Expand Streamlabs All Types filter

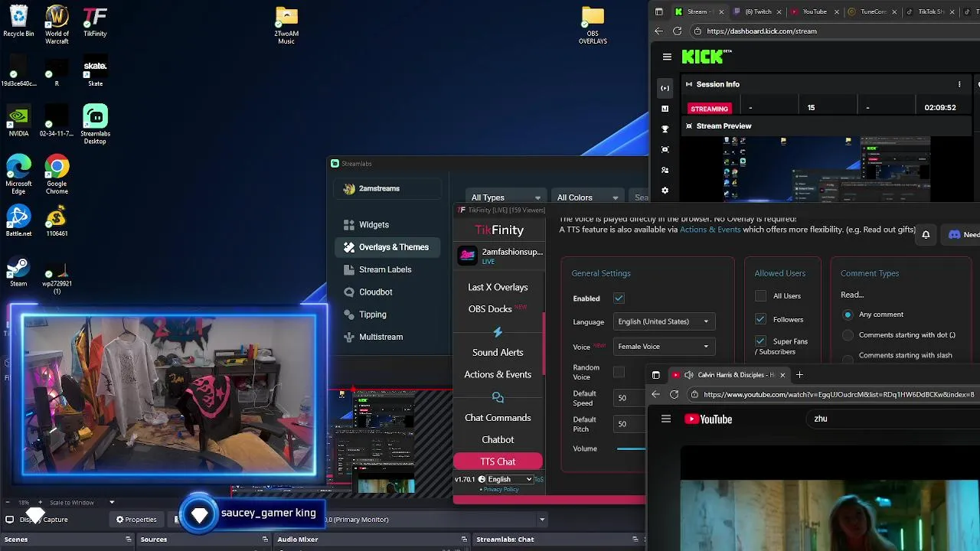pyautogui.click(x=505, y=197)
